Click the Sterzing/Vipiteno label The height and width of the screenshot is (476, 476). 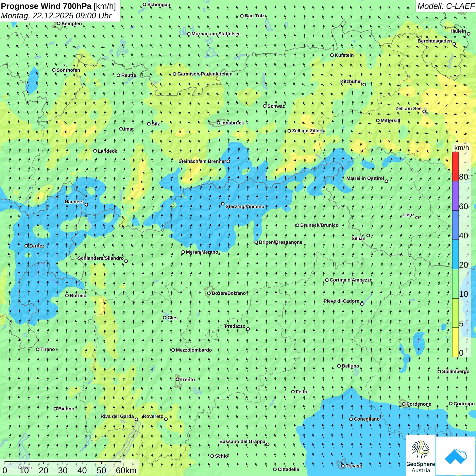pyautogui.click(x=245, y=206)
